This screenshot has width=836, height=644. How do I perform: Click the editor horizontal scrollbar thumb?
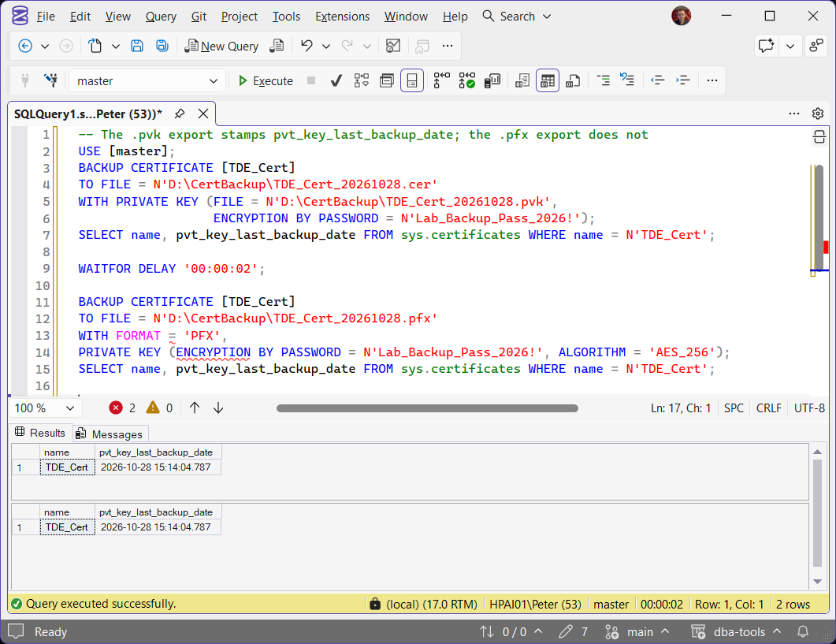click(427, 408)
